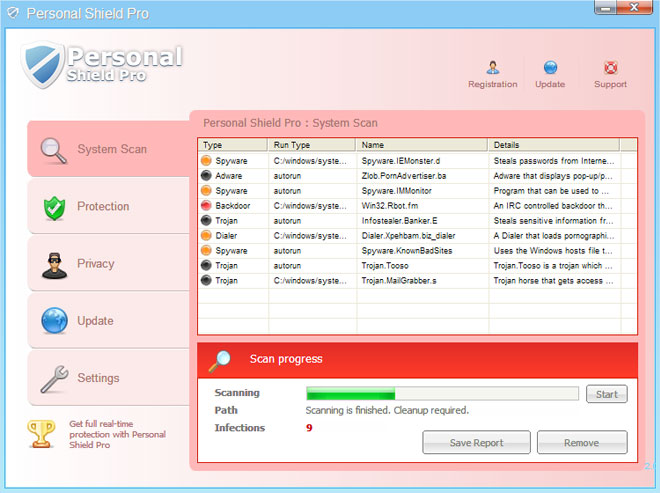The width and height of the screenshot is (660, 493).
Task: Click the Adware type label
Action: (229, 176)
